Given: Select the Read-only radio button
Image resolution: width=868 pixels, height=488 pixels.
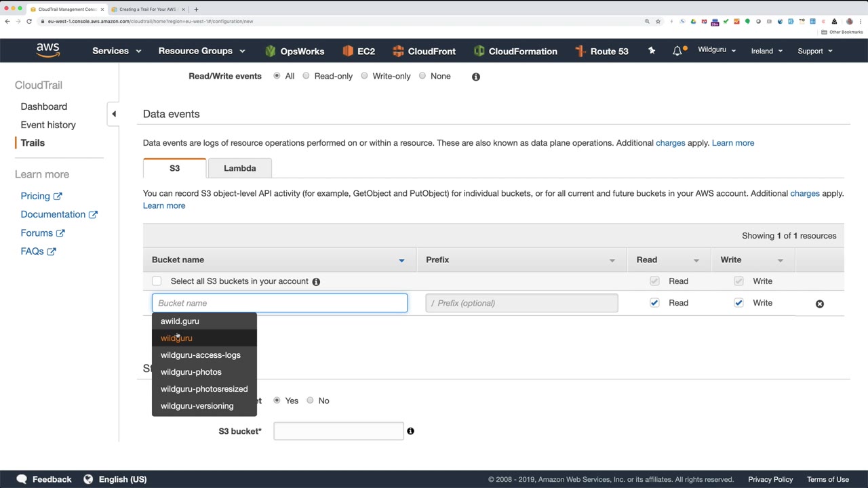Looking at the screenshot, I should tap(306, 76).
